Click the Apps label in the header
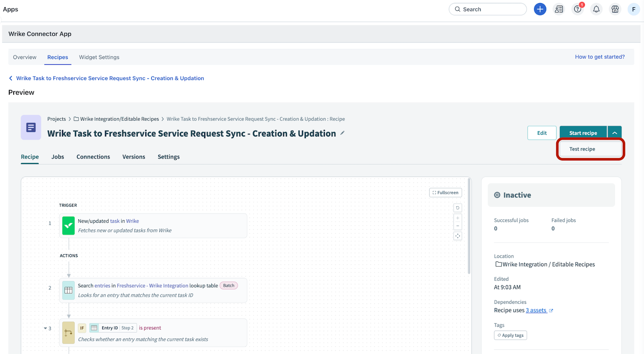Image resolution: width=644 pixels, height=354 pixels. tap(10, 9)
